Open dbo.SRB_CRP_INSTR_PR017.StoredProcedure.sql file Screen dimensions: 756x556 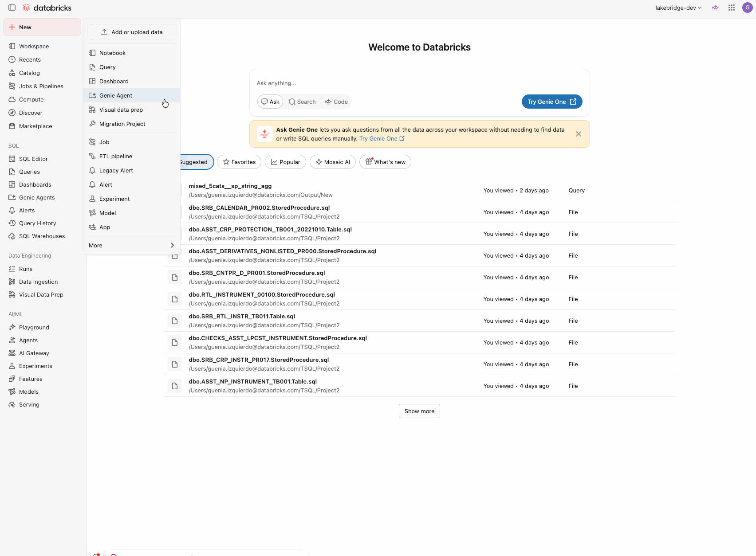259,360
